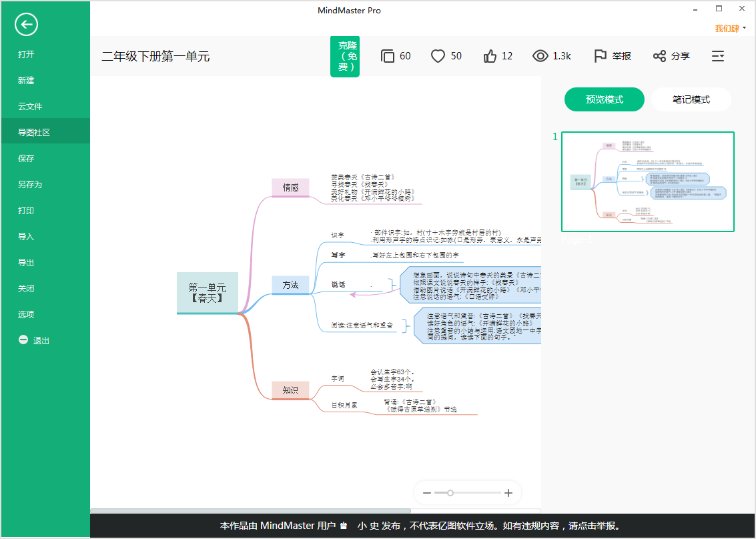Click the 分享 share icon
This screenshot has height=539, width=756.
pos(659,56)
